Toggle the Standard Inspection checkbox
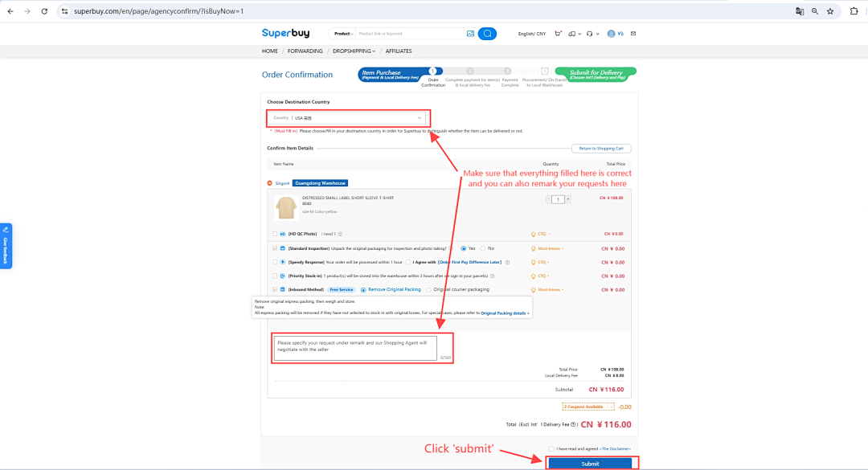 (275, 248)
